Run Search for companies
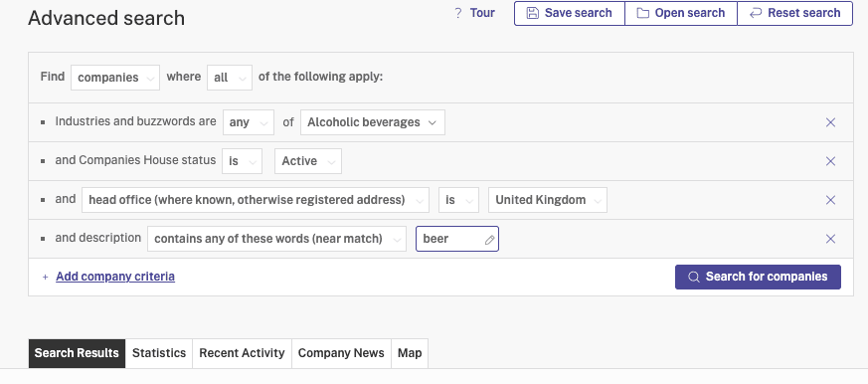The width and height of the screenshot is (868, 384). (x=758, y=277)
